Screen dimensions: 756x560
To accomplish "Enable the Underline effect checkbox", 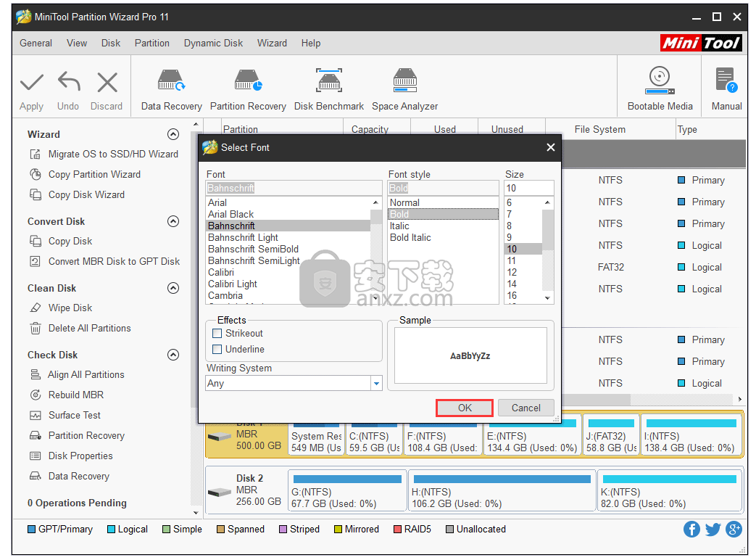I will click(x=217, y=349).
